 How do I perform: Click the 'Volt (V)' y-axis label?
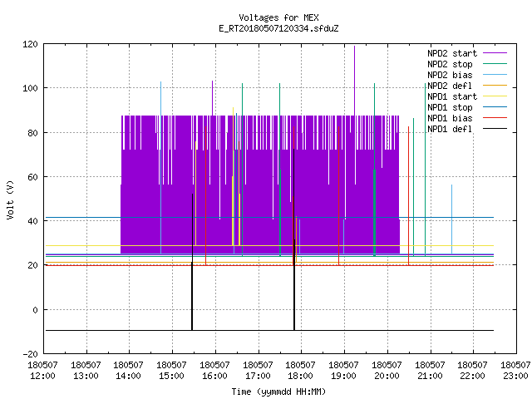click(10, 200)
